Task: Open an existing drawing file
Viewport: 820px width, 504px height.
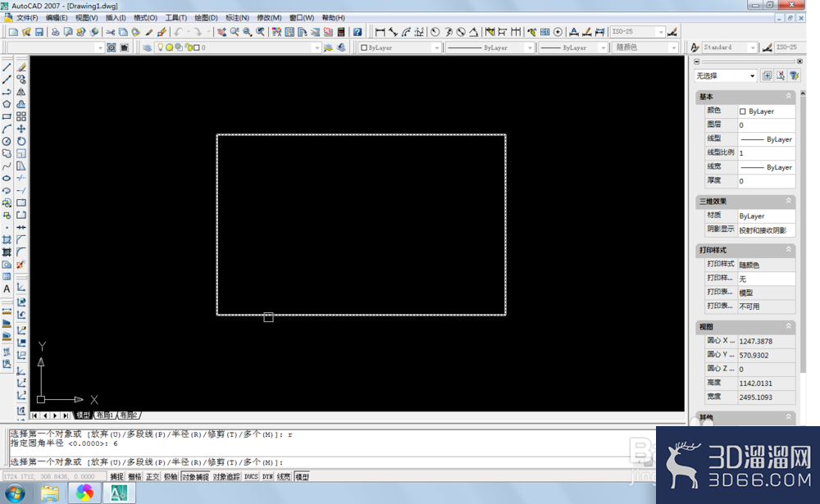Action: pyautogui.click(x=26, y=32)
